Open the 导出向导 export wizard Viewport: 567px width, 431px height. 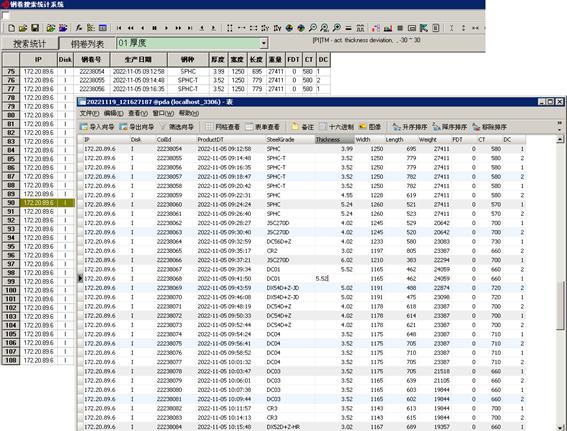tap(137, 127)
